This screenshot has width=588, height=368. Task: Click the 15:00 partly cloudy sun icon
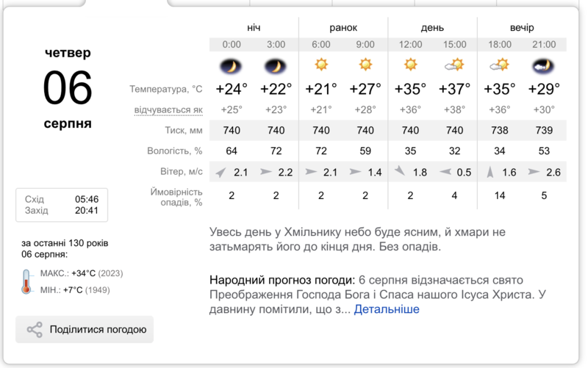click(x=454, y=65)
